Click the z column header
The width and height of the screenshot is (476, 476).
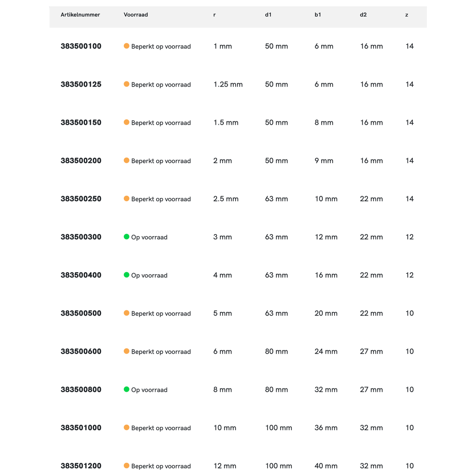coord(407,15)
